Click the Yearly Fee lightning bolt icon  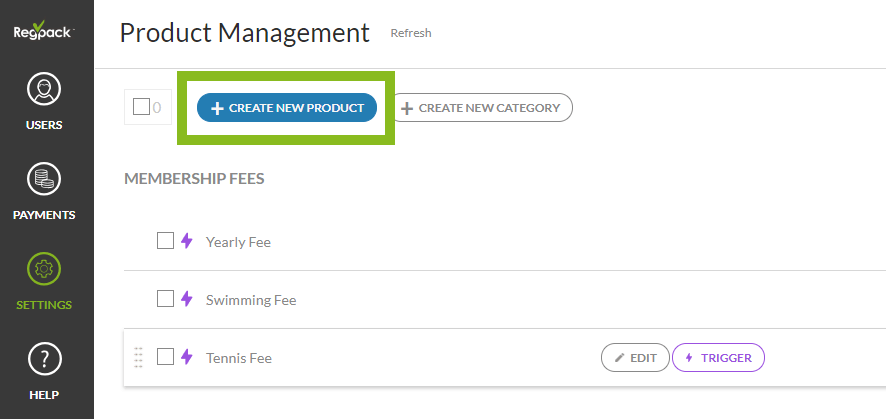coord(186,241)
